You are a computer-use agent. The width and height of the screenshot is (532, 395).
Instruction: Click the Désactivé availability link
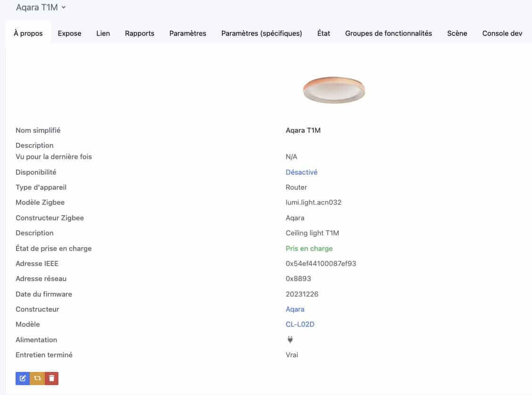pyautogui.click(x=302, y=172)
